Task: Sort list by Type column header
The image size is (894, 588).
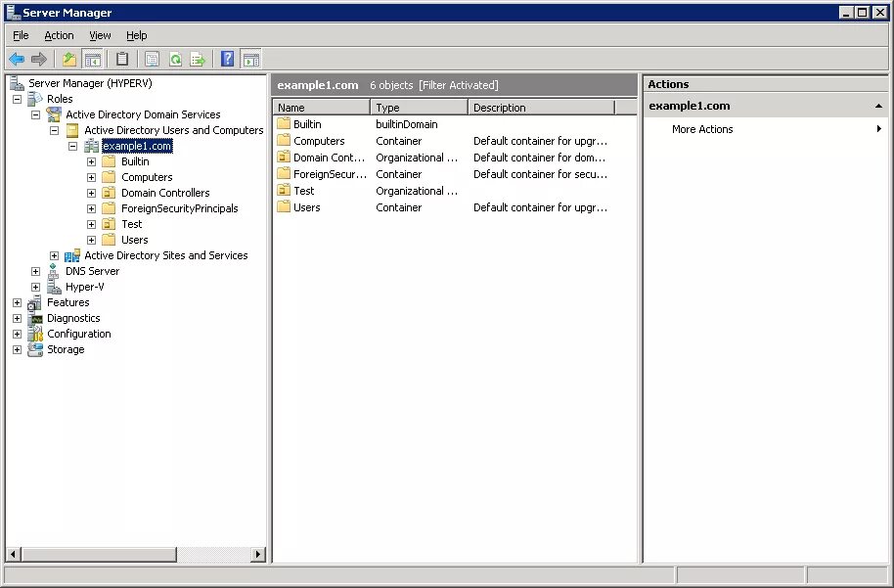Action: point(419,108)
